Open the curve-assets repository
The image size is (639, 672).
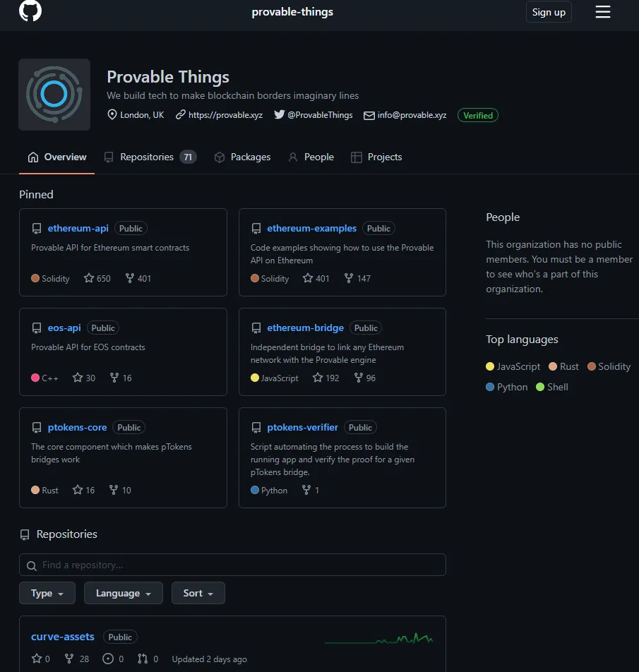pyautogui.click(x=63, y=637)
